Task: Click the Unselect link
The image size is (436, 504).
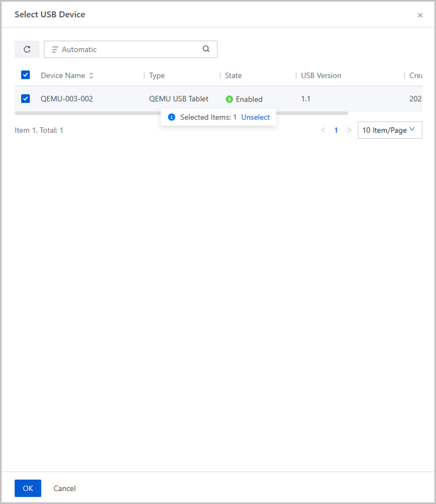Action: (x=255, y=117)
